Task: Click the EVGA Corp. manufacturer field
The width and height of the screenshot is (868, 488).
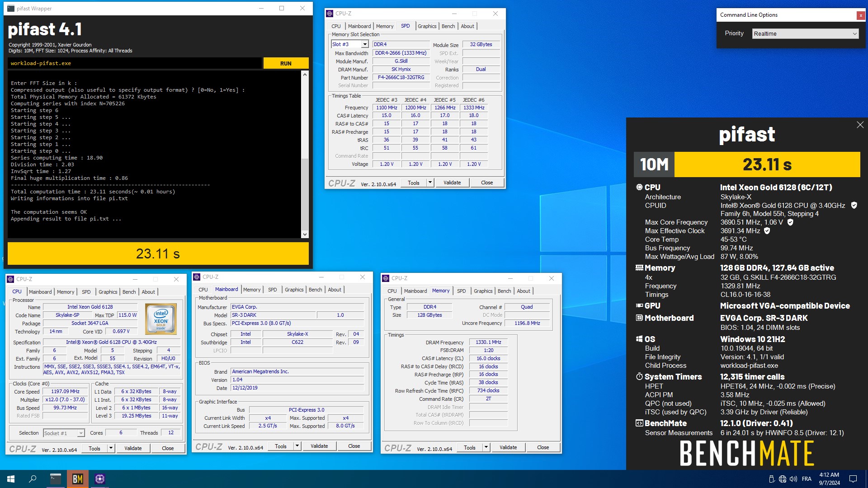Action: [x=297, y=307]
